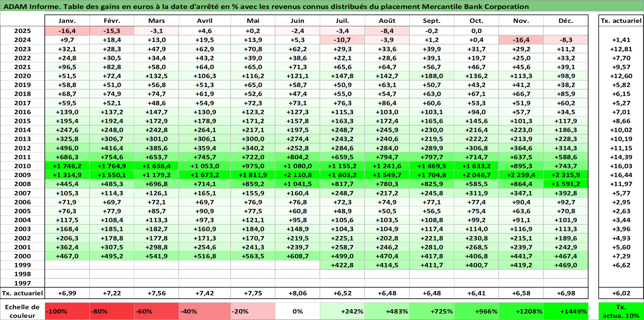Click the +85,9 cell in 2018

pos(566,94)
